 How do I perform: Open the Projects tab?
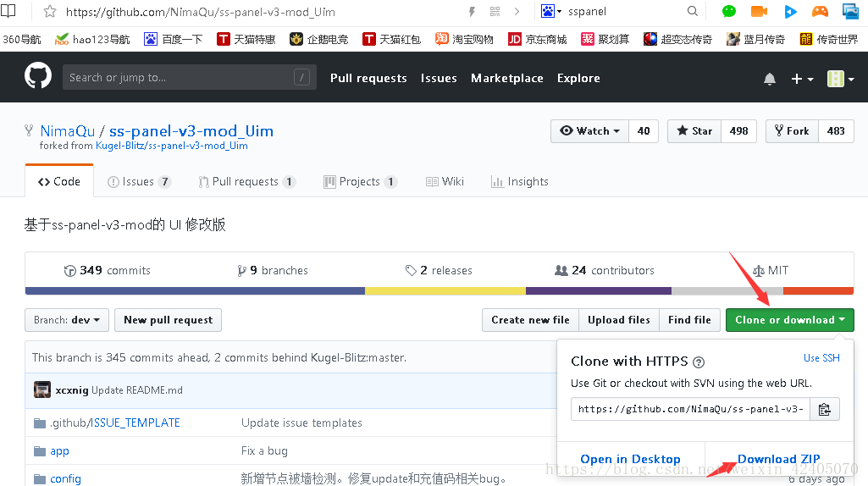361,181
